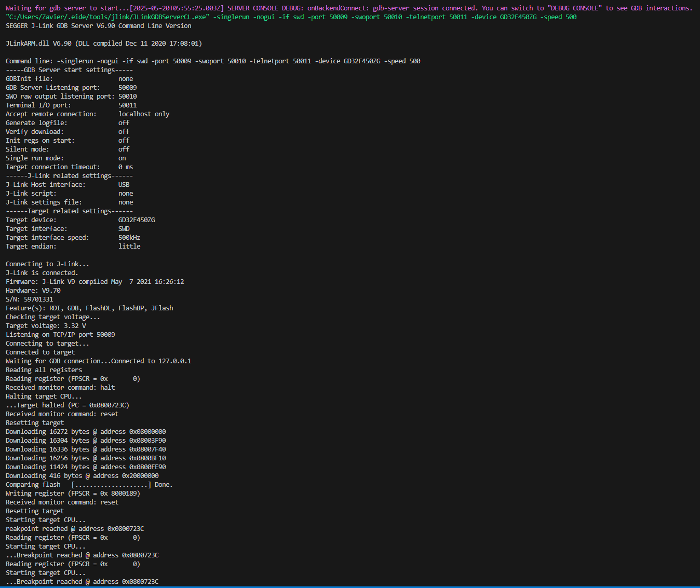The image size is (700, 588).
Task: Click 'USB' value of J-Link Host interface
Action: coord(124,185)
